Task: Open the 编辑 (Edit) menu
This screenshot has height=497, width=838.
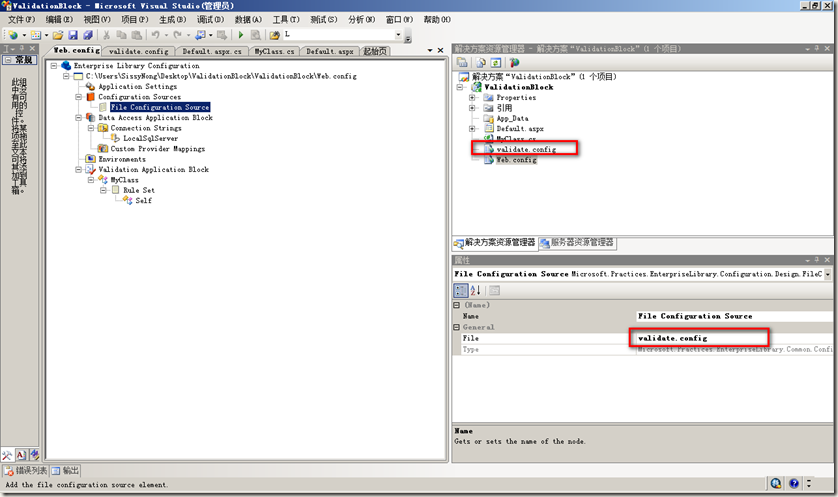Action: click(59, 20)
